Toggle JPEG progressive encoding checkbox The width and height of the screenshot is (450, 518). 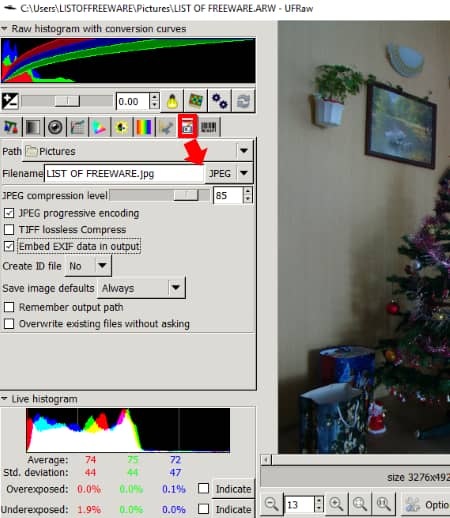coord(9,213)
